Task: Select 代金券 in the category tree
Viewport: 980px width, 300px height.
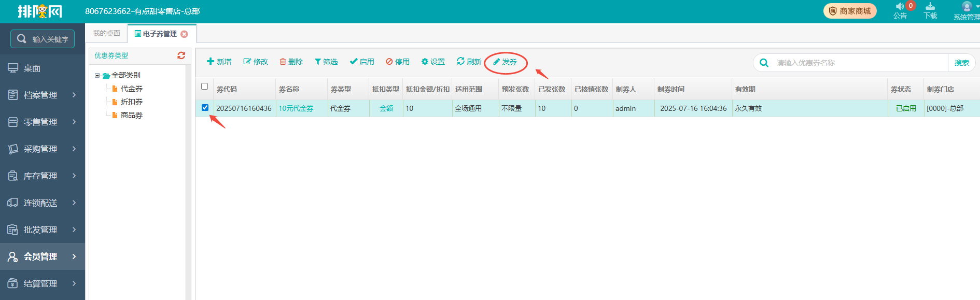Action: [131, 89]
